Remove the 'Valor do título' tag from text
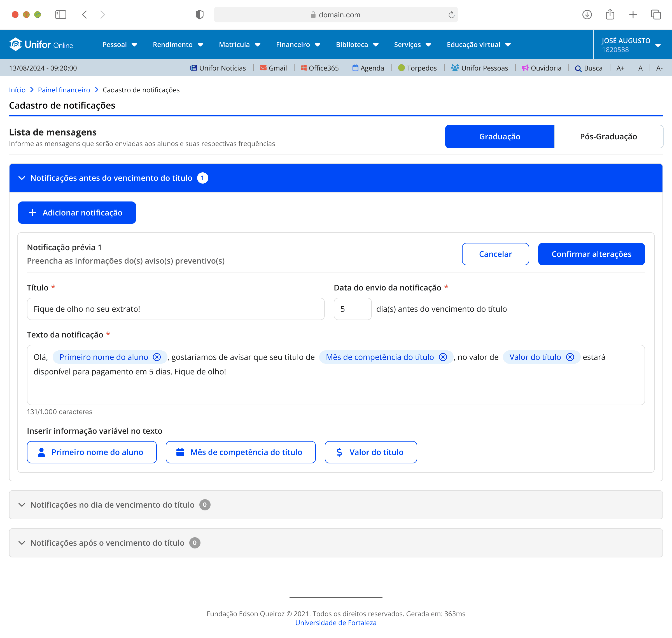 570,357
